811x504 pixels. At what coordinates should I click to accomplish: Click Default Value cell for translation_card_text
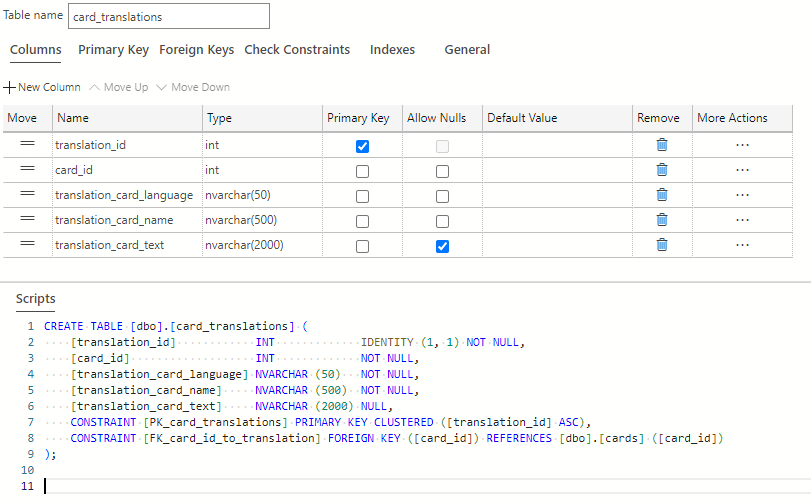pos(557,245)
